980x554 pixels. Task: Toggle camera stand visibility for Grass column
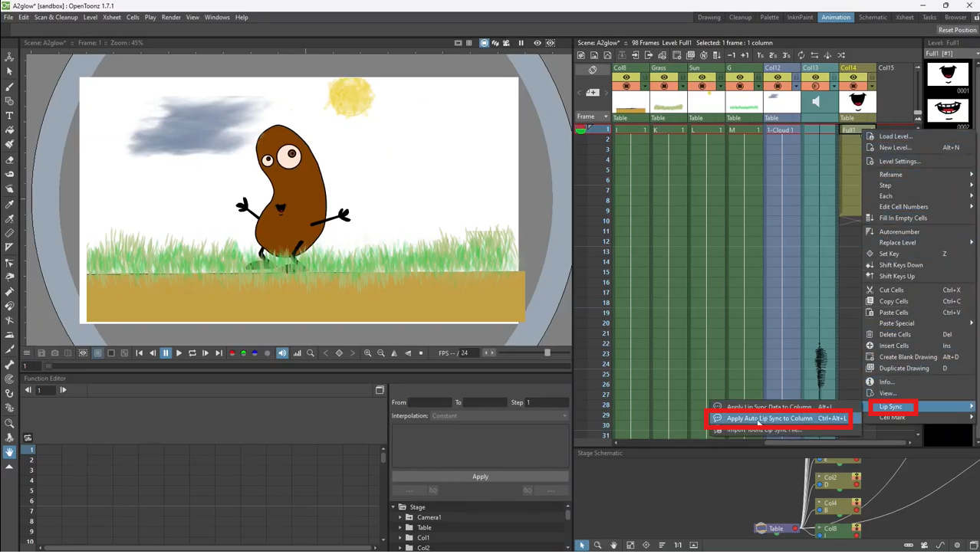click(x=664, y=86)
